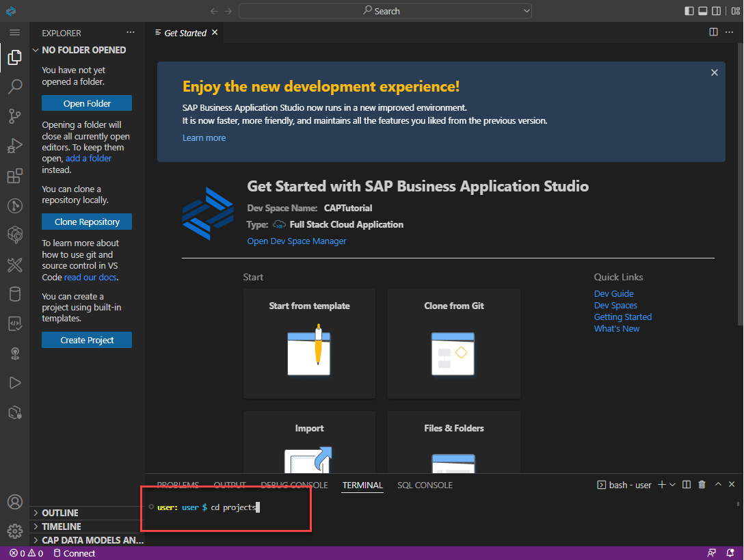Toggle primary side bar visibility
The image size is (744, 560).
(689, 10)
